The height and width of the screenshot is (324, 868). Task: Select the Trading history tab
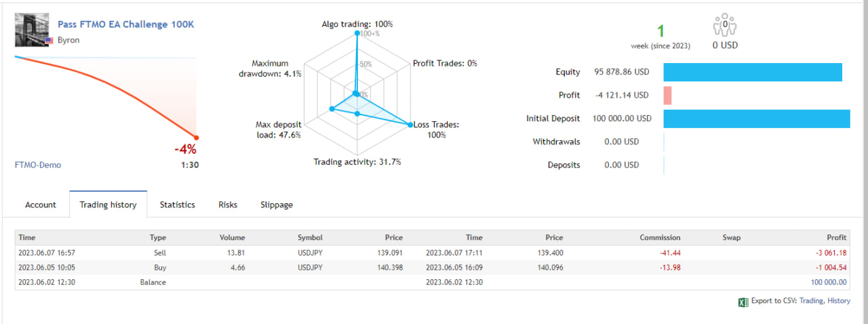coord(108,205)
